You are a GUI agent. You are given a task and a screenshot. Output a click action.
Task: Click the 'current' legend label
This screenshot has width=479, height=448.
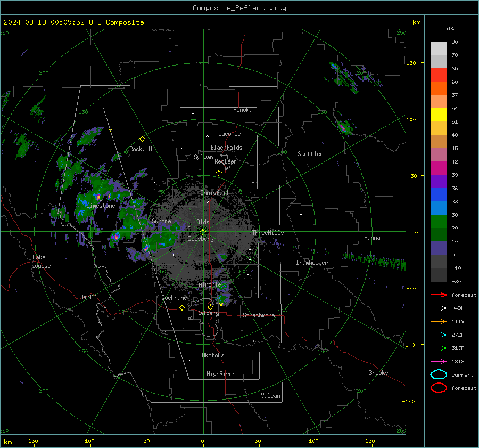tap(463, 375)
